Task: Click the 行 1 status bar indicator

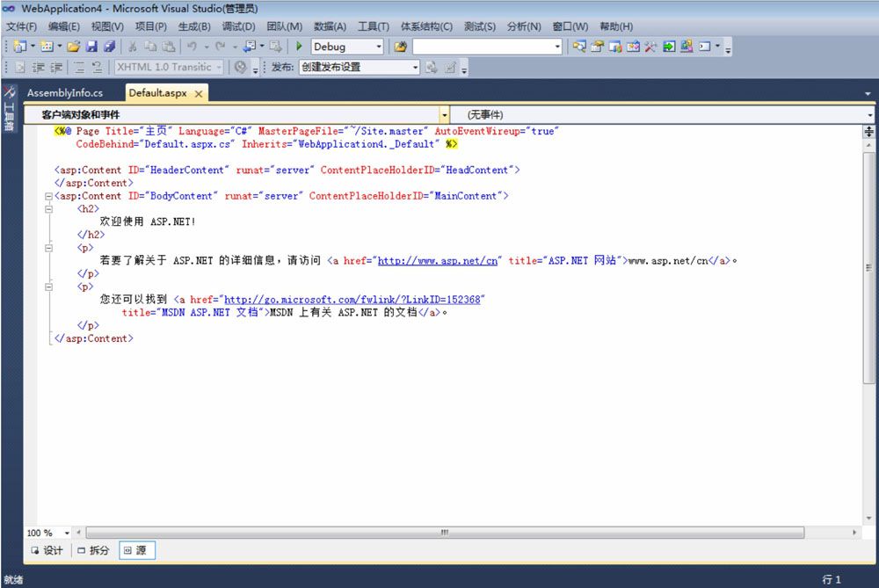Action: tap(832, 579)
